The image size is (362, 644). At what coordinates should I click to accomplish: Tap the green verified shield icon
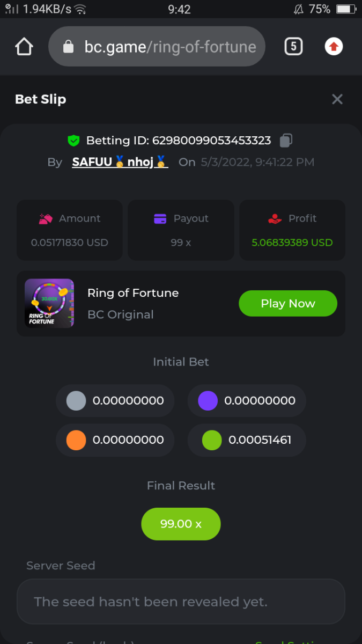[x=73, y=141]
